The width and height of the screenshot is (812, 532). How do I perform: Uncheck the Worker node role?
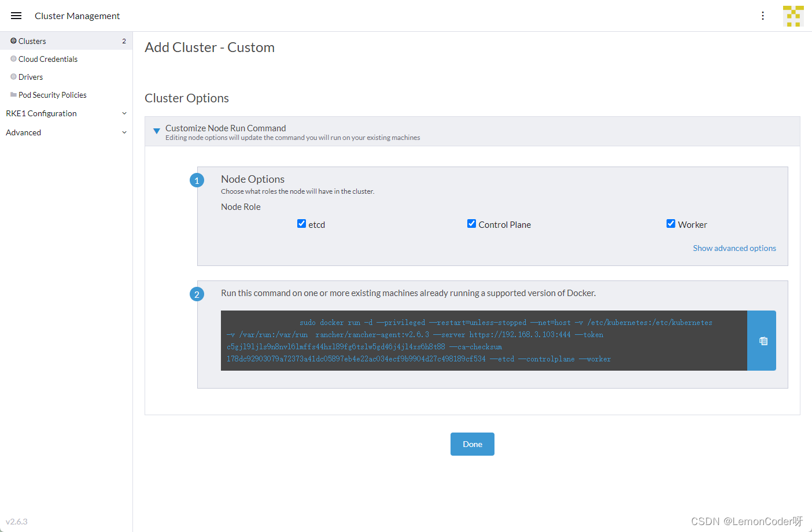click(x=671, y=224)
